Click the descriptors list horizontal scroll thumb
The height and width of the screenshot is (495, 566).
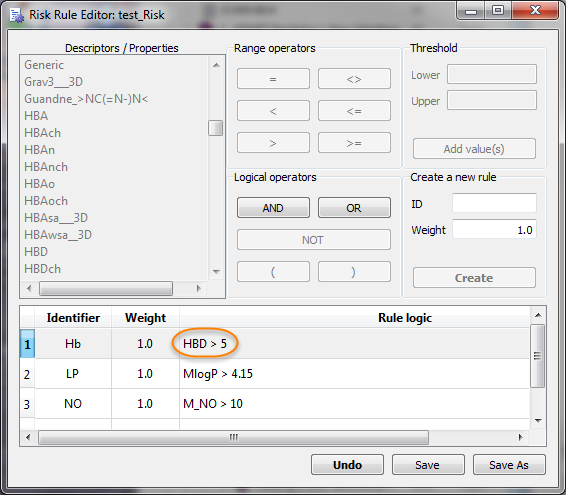point(106,288)
